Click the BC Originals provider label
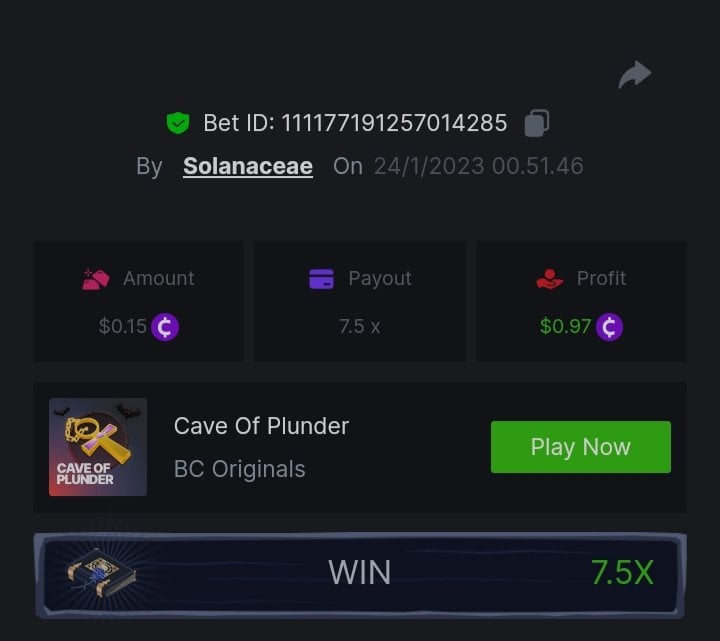The height and width of the screenshot is (641, 720). pyautogui.click(x=240, y=469)
